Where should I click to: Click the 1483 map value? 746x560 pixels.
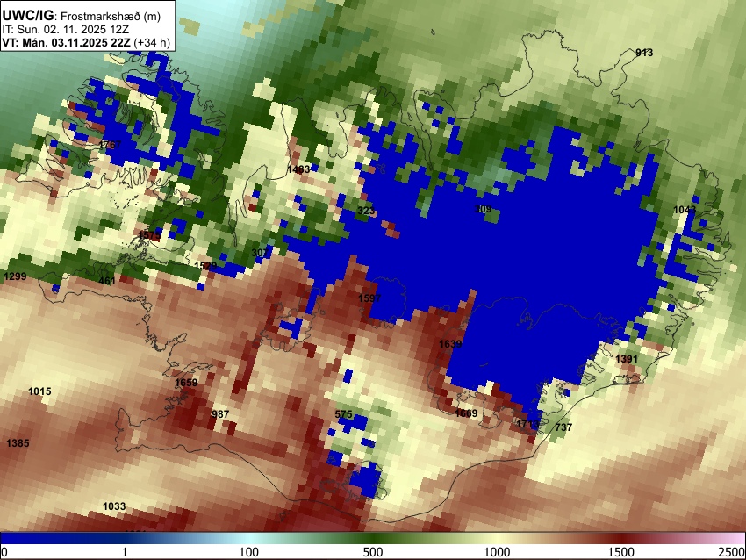[298, 169]
